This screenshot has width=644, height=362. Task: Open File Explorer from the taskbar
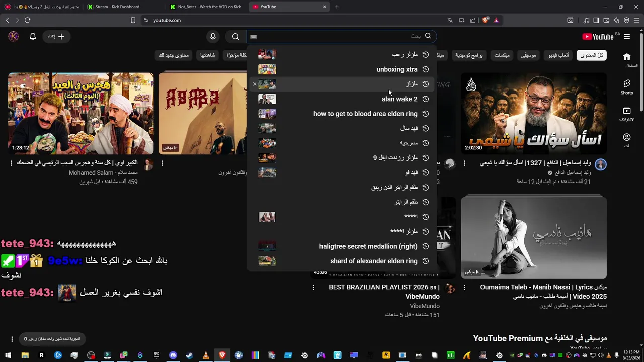[25, 355]
